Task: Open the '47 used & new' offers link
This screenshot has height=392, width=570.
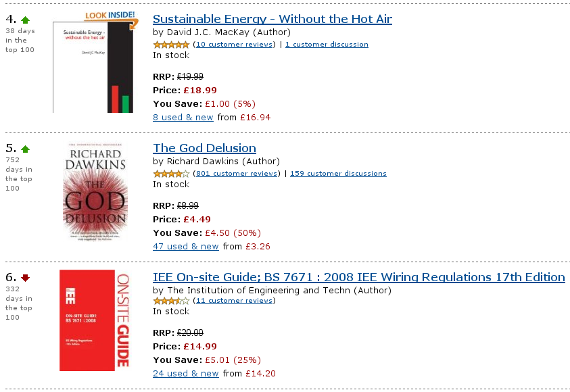Action: click(x=186, y=246)
